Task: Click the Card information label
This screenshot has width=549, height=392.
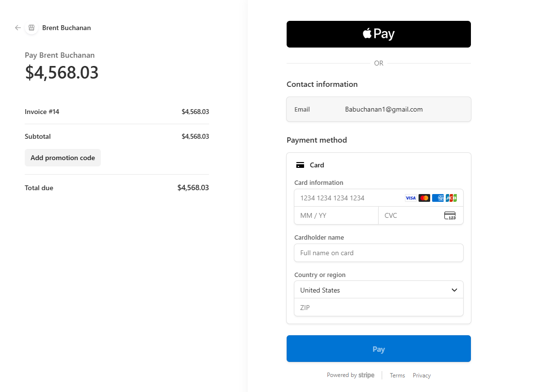Action: tap(319, 182)
